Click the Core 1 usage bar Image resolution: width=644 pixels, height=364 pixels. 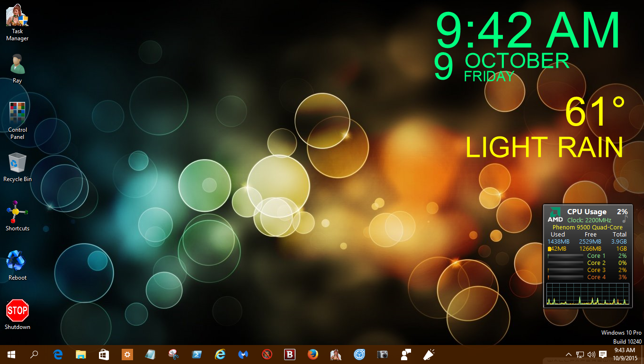565,255
